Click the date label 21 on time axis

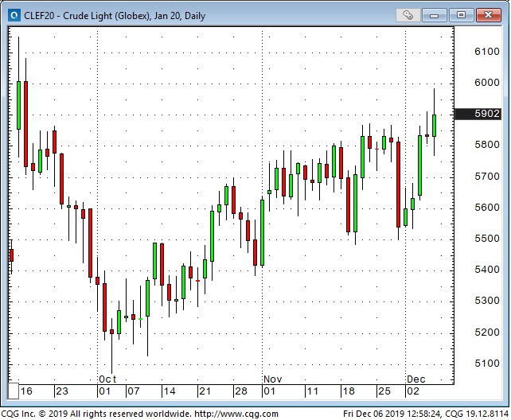pos(205,391)
